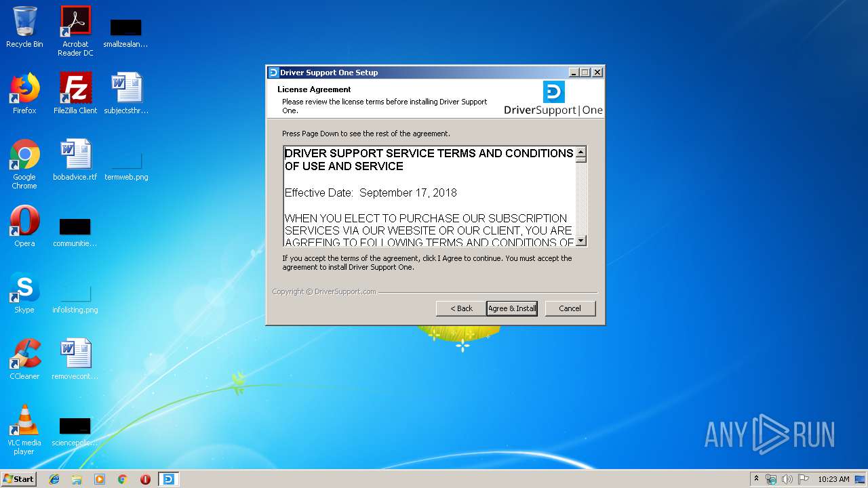868x488 pixels.
Task: Select bobadvice.rtf document icon
Action: click(75, 160)
